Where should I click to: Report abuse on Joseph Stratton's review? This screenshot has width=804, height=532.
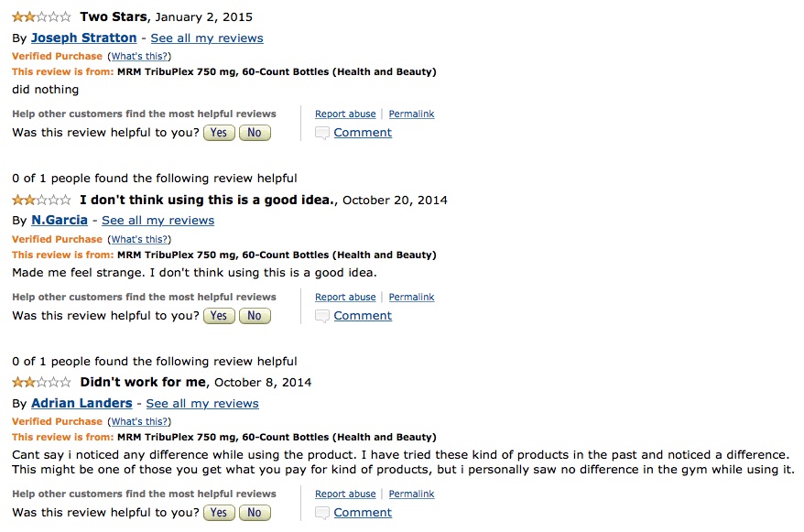[345, 114]
